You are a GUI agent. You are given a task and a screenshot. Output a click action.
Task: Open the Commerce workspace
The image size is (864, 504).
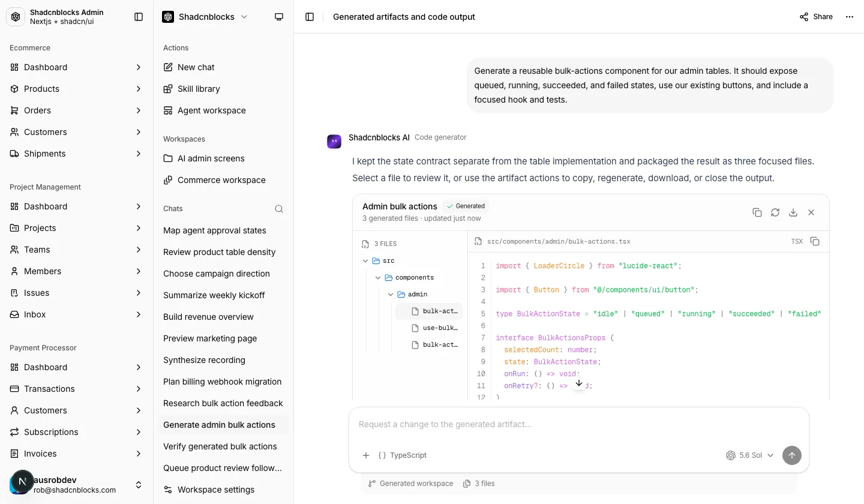click(x=223, y=180)
